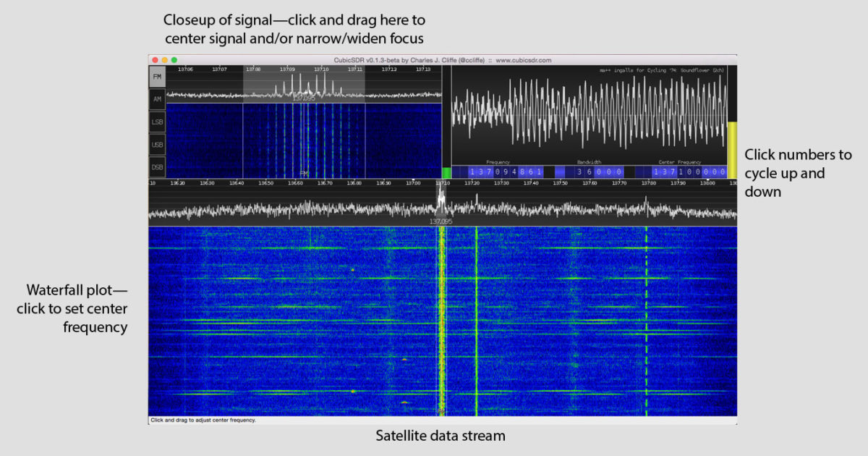Screen dimensions: 868x456
Task: Click the 137.10 label on closeup frequency scale
Action: coord(321,69)
